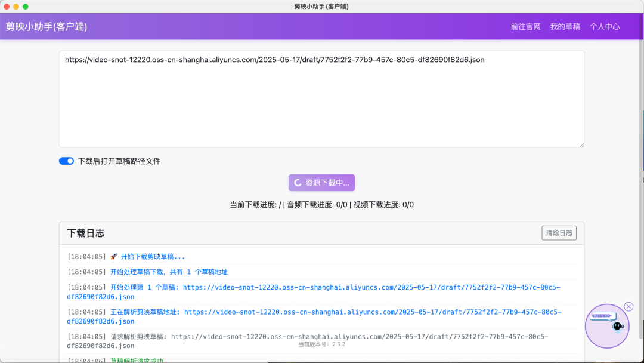Click the rocket icon in first log entry
The height and width of the screenshot is (363, 644).
[x=114, y=257]
